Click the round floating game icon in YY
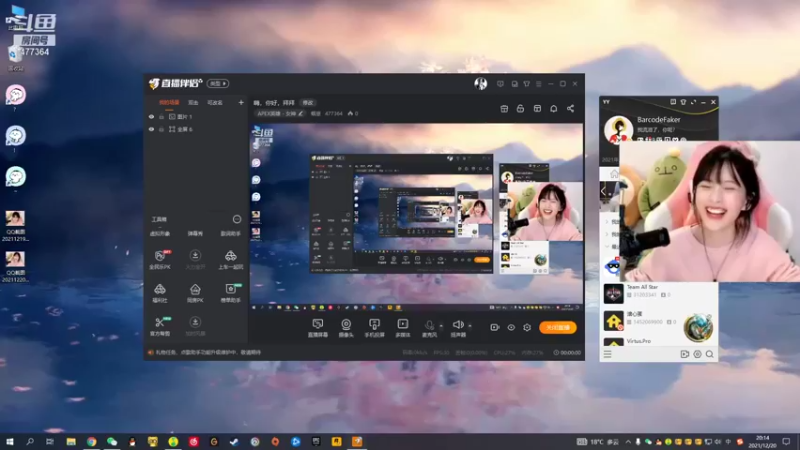Image resolution: width=800 pixels, height=450 pixels. pyautogui.click(x=698, y=327)
